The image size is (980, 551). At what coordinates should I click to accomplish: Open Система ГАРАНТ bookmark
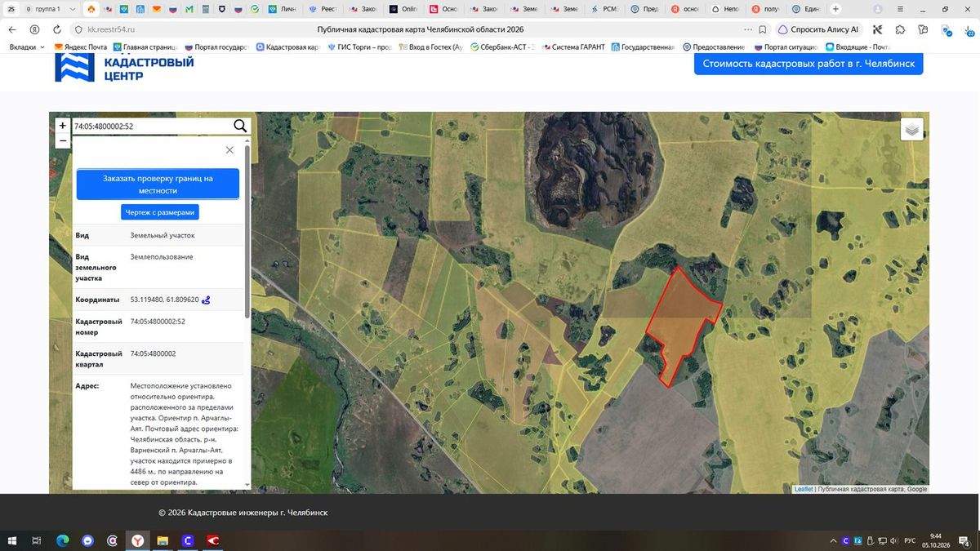572,47
